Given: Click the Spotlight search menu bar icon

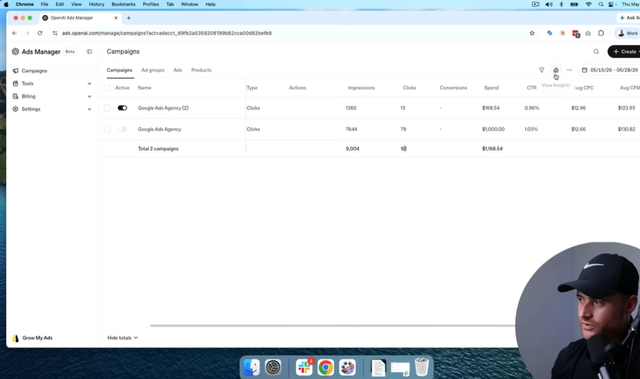Looking at the screenshot, I should tap(601, 4).
